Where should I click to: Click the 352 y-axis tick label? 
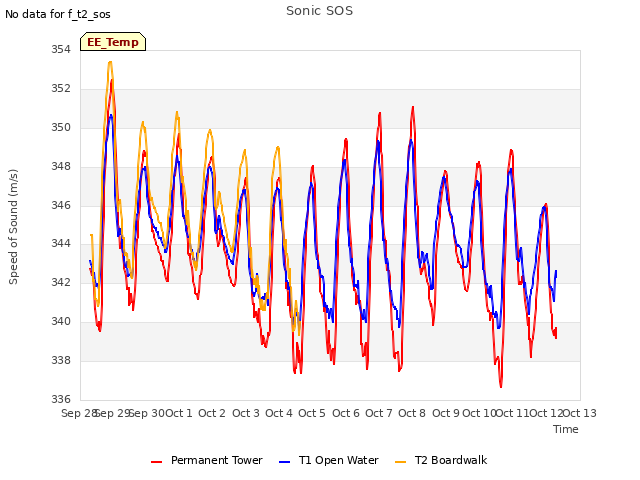click(x=61, y=89)
